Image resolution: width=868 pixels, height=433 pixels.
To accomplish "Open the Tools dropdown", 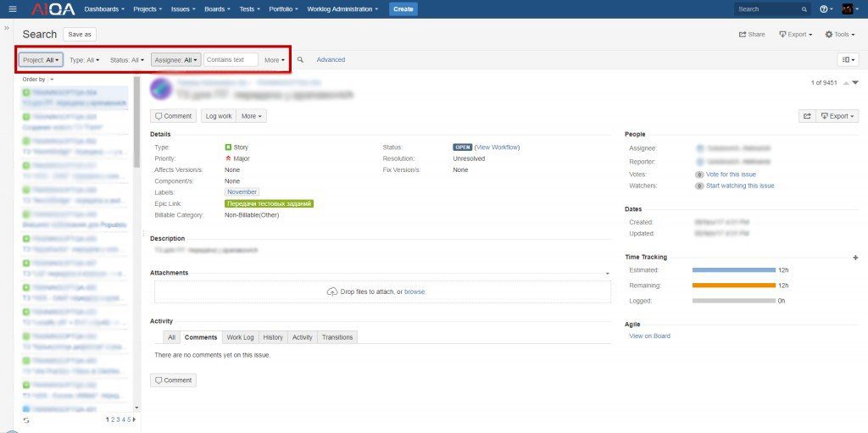I will (839, 35).
